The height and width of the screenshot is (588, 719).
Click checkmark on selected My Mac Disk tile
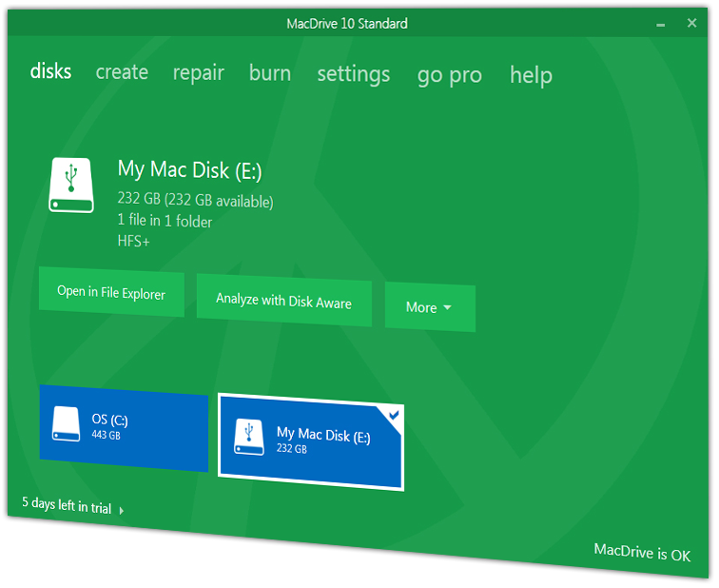[394, 416]
